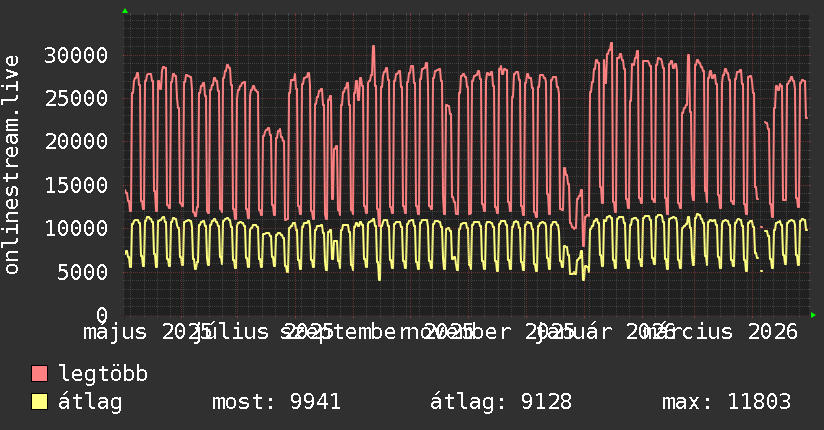The width and height of the screenshot is (824, 430).
Task: Click the átlag: 9128 statistic
Action: [x=501, y=402]
